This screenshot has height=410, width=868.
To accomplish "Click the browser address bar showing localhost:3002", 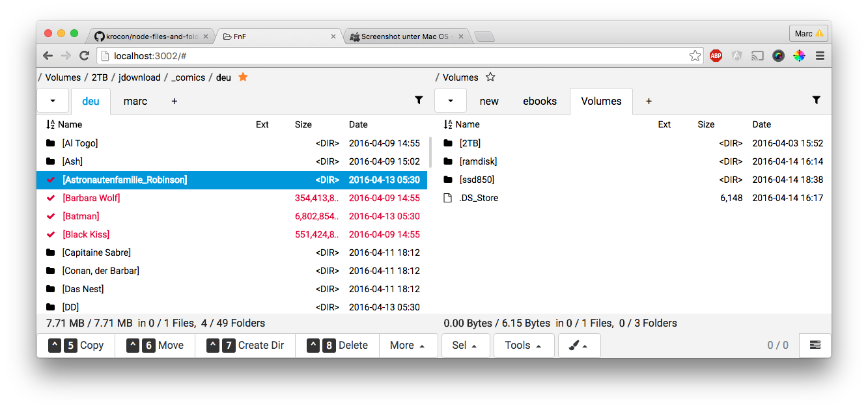I will click(x=391, y=56).
